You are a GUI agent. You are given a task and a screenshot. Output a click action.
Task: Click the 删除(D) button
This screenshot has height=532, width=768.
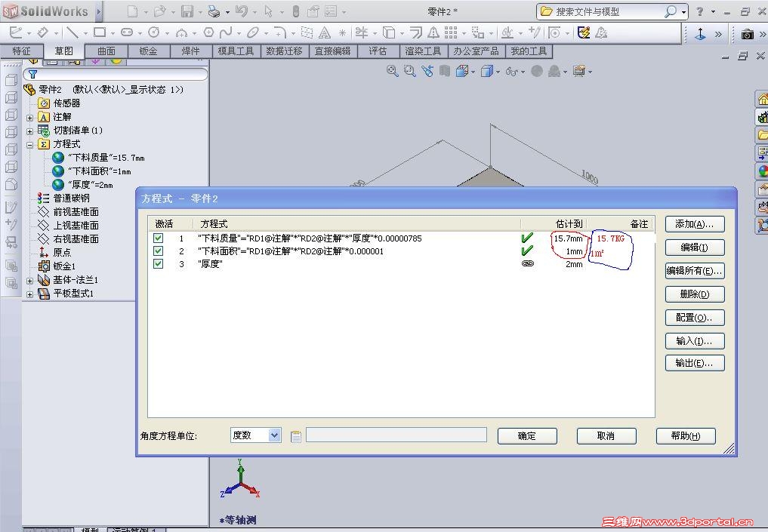pyautogui.click(x=695, y=294)
